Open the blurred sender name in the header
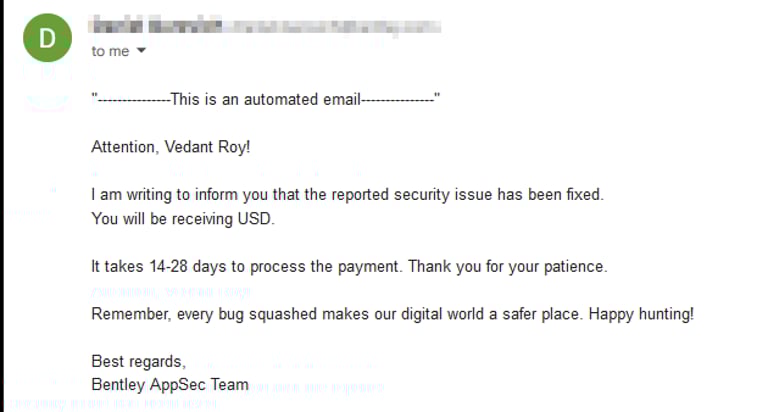Screen dimensions: 768x412 tap(156, 25)
